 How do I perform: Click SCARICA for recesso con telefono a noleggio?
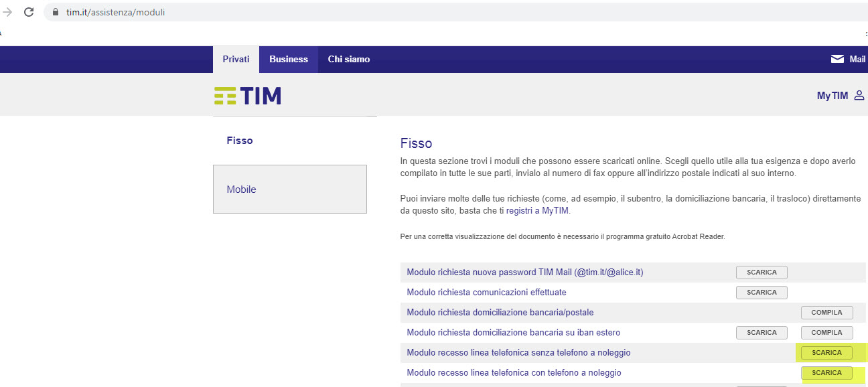826,373
